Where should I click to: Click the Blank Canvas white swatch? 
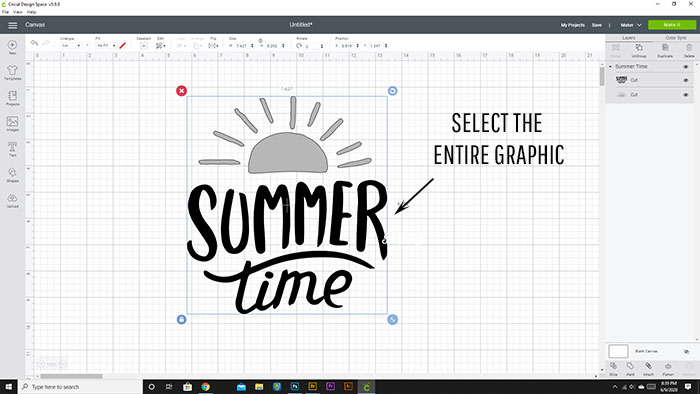[x=618, y=351]
